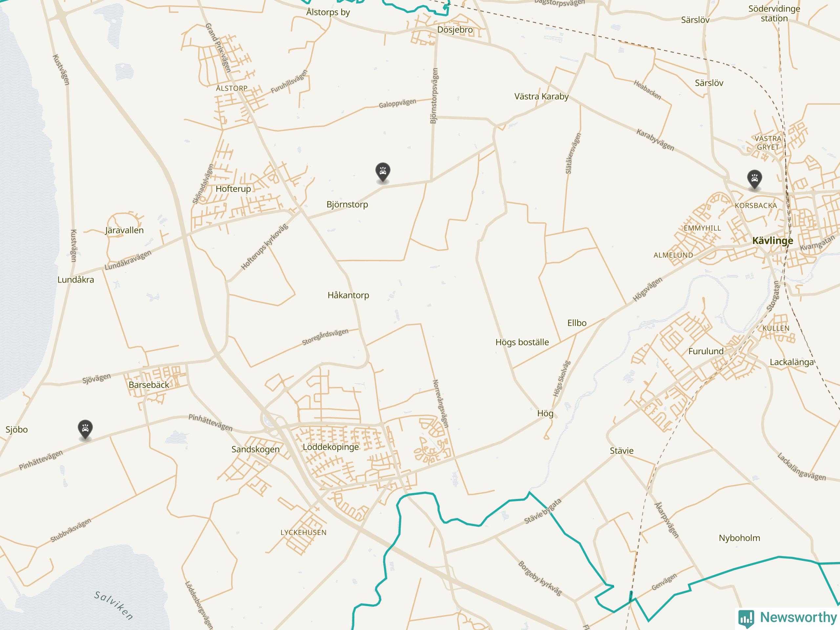
Task: Click the Sandskogen label
Action: (x=256, y=449)
